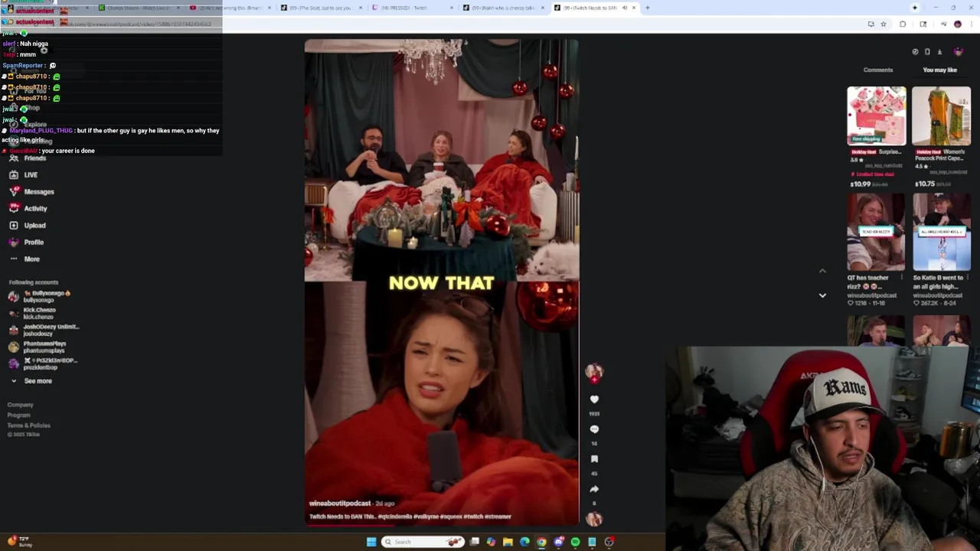Viewport: 980px width, 551px height.
Task: Open the 'So Katie B went to' video thumbnail
Action: pyautogui.click(x=941, y=233)
